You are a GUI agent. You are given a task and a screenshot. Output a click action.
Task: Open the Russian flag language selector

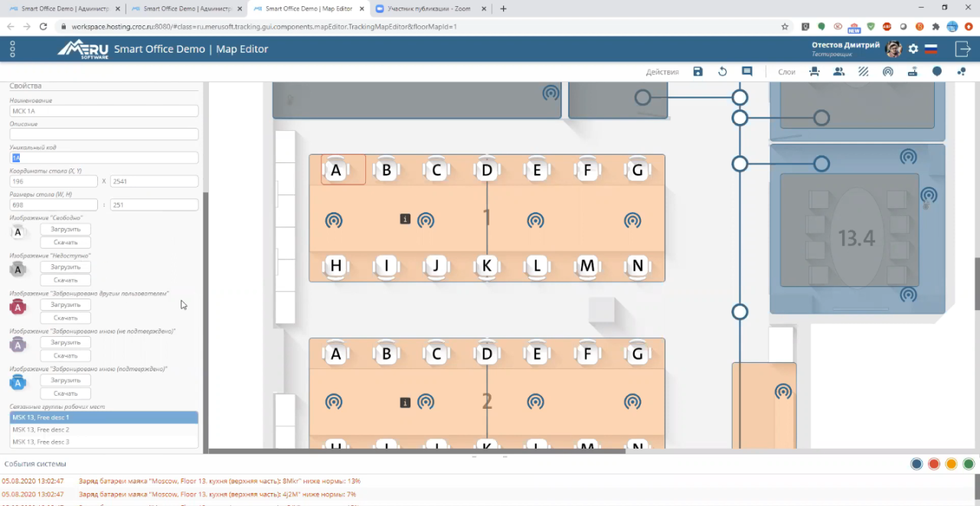(931, 49)
